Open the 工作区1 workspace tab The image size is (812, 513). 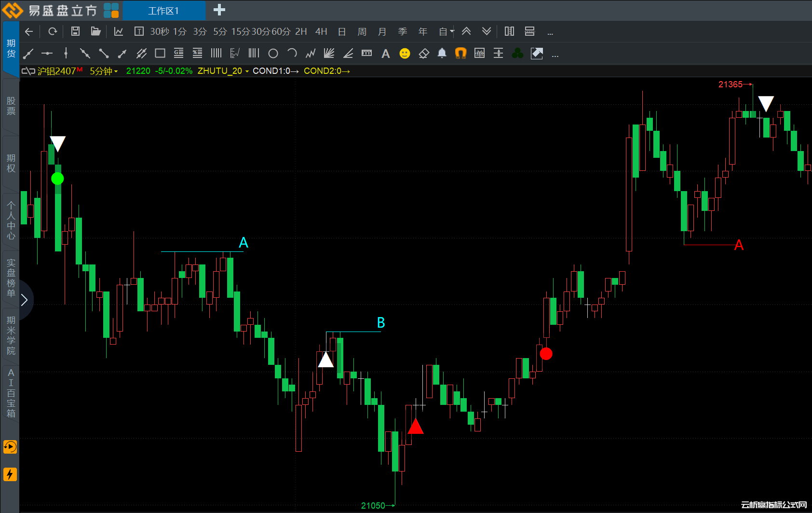(x=164, y=11)
